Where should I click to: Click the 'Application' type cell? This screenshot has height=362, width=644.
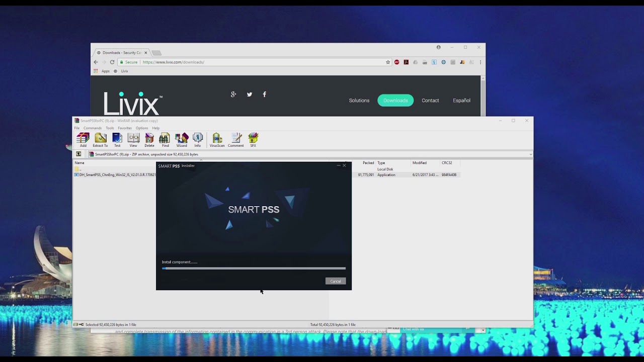(386, 175)
